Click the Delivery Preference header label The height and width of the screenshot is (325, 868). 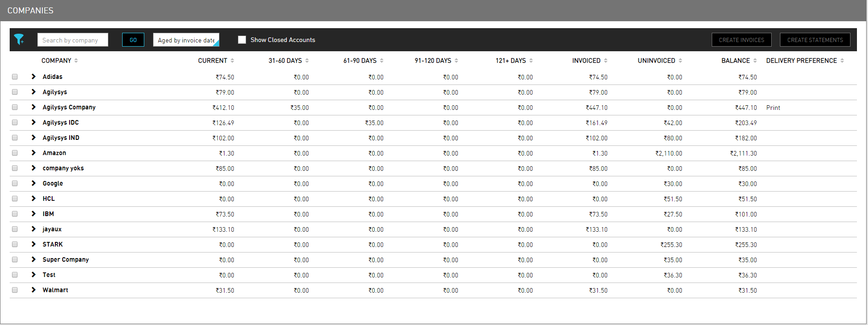[x=802, y=60]
